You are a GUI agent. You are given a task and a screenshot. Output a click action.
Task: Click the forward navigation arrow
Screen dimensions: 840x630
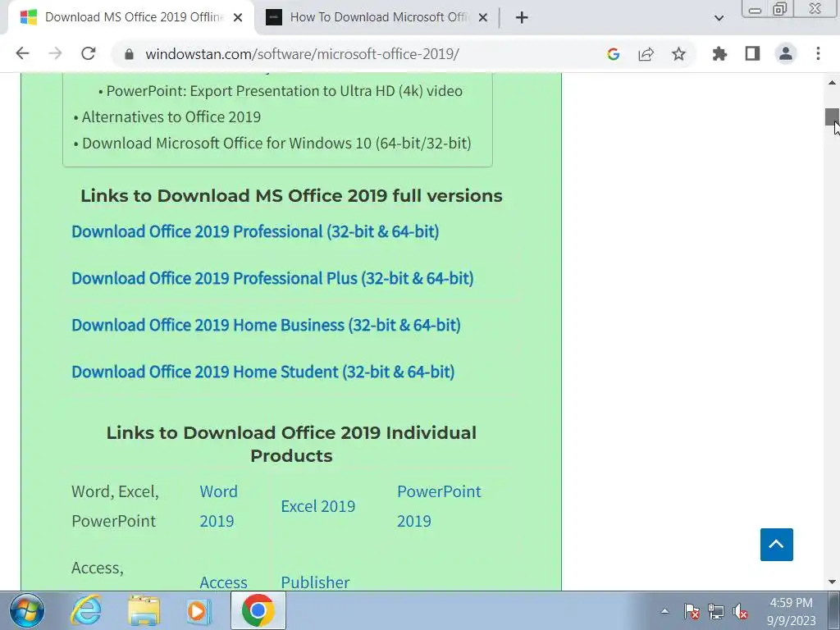point(55,53)
